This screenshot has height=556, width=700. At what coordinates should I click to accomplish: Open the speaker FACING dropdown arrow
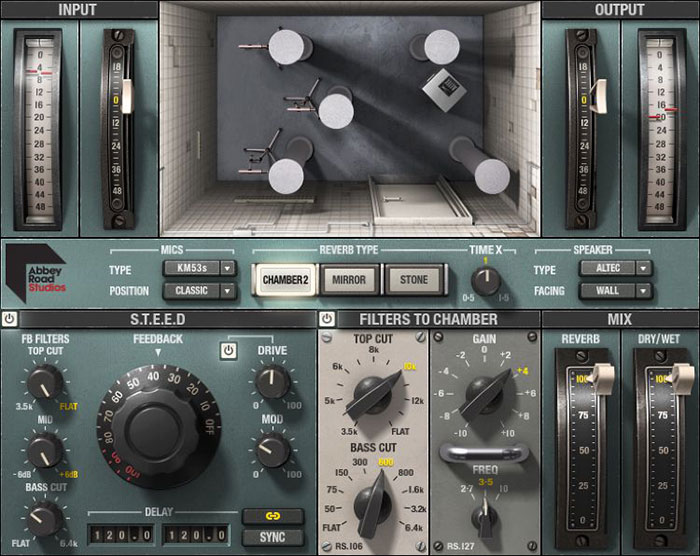pos(643,291)
